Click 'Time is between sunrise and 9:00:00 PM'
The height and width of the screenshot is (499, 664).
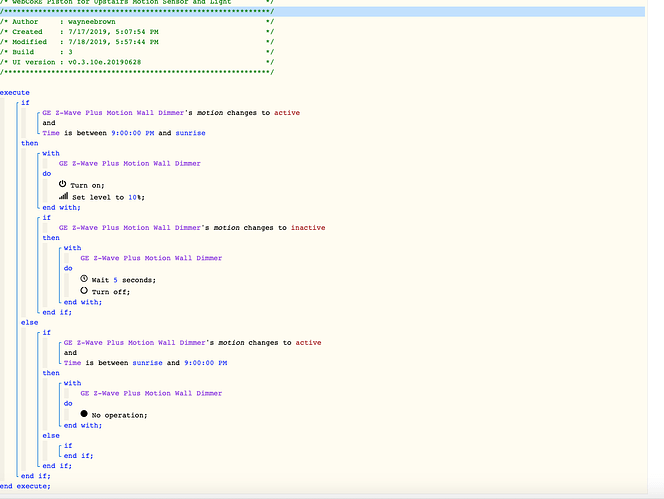tap(145, 363)
